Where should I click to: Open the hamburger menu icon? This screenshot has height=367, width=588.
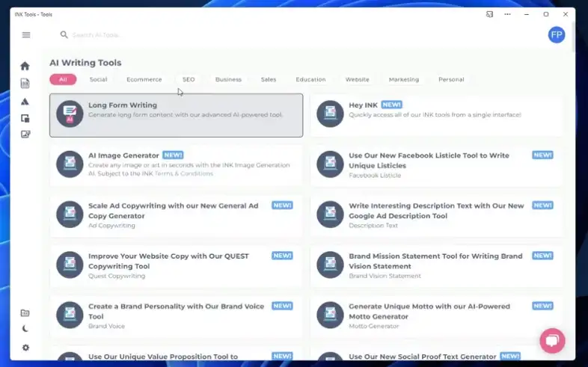pos(26,35)
